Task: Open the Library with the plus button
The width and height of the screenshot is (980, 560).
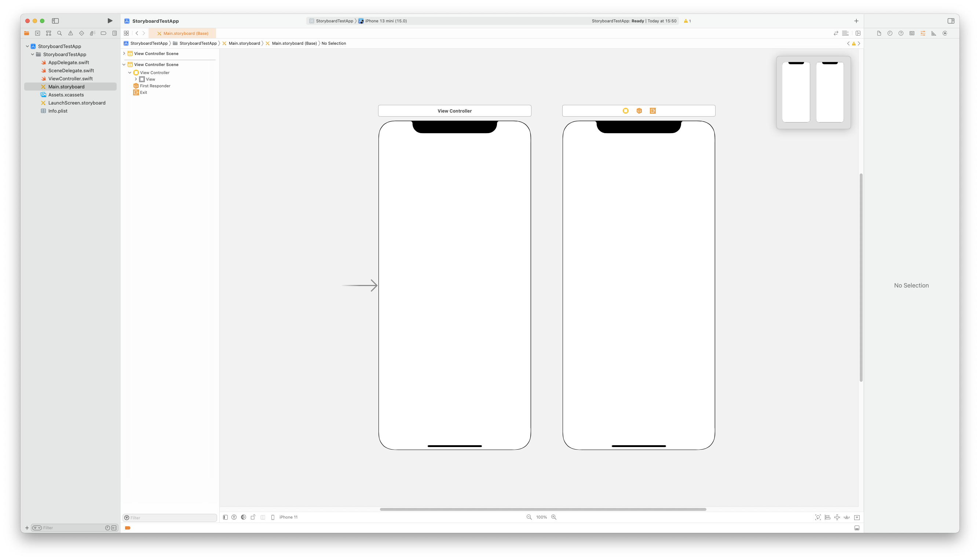Action: (856, 21)
